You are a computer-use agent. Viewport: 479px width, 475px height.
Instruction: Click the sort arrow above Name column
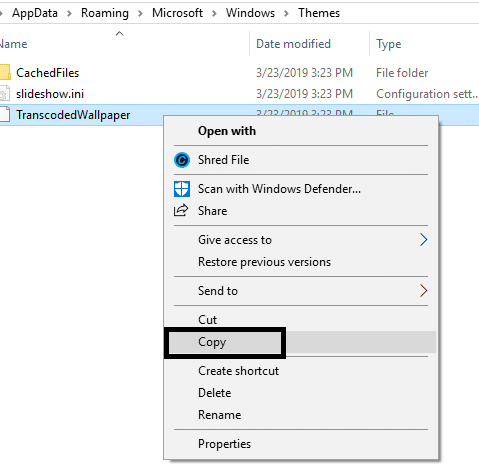tap(119, 33)
